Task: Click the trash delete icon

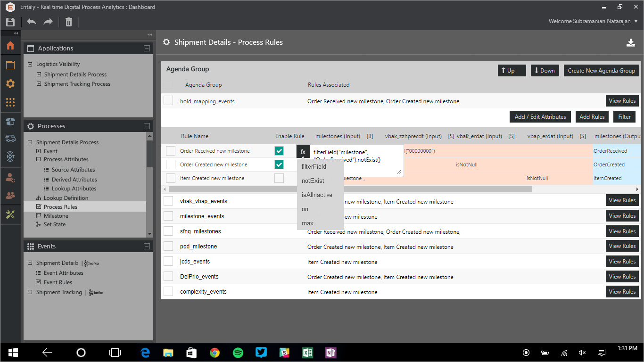Action: point(69,22)
